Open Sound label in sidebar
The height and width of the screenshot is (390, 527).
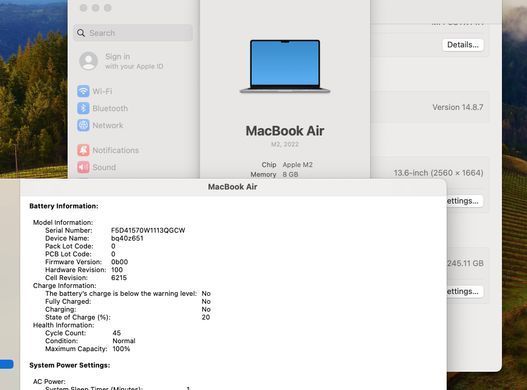pos(104,167)
